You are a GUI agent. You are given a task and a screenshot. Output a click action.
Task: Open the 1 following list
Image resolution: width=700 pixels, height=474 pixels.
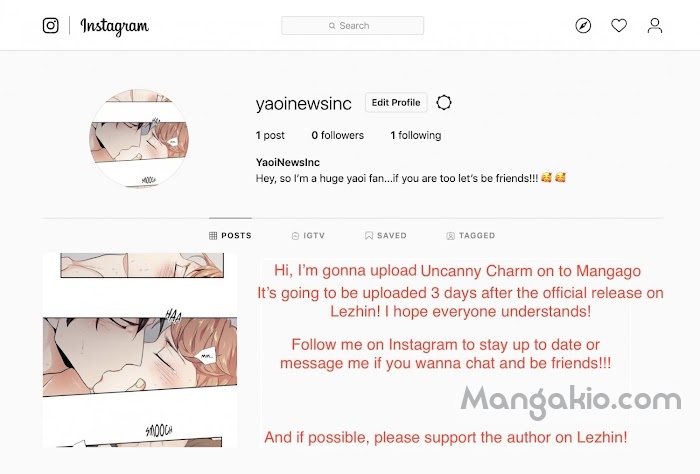[x=416, y=135]
